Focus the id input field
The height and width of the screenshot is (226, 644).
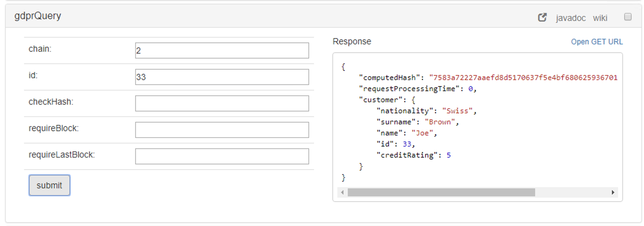pos(222,77)
